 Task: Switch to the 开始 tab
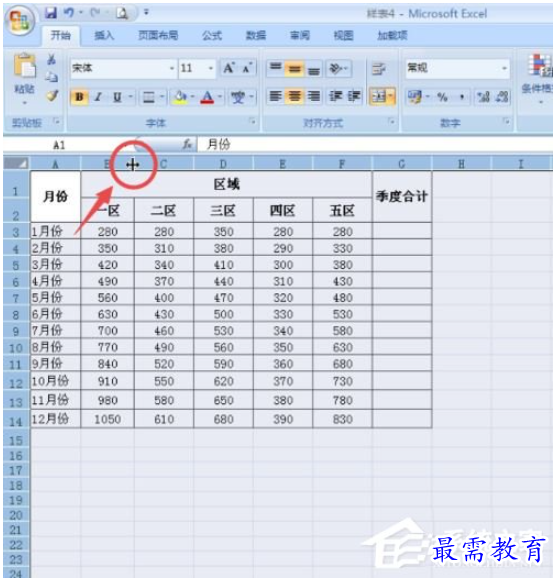61,36
